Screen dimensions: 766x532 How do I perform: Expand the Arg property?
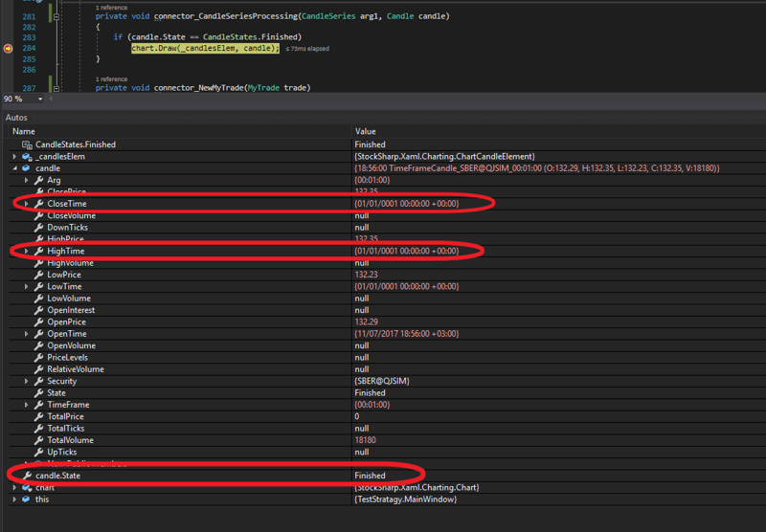point(27,180)
